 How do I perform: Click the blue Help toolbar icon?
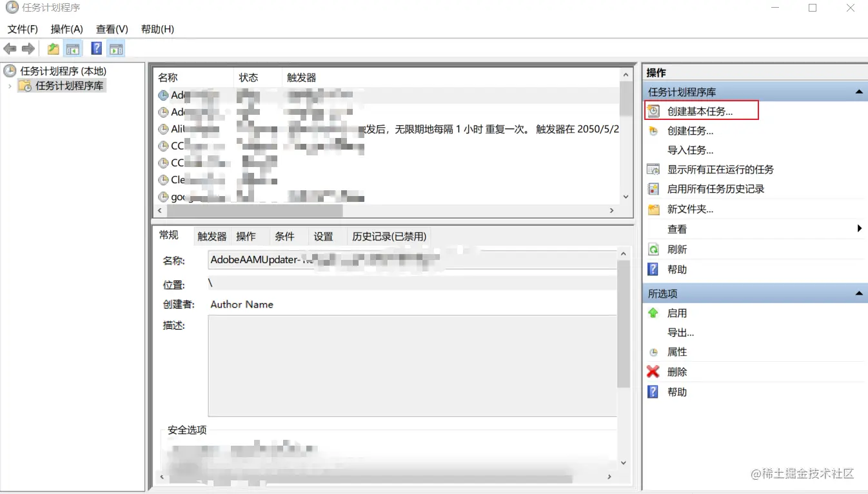click(97, 49)
